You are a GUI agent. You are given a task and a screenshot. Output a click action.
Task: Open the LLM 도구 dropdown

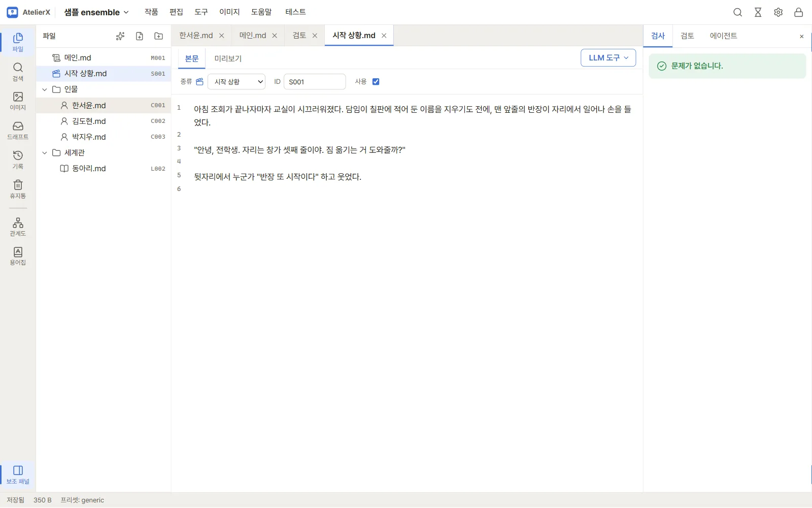[608, 58]
